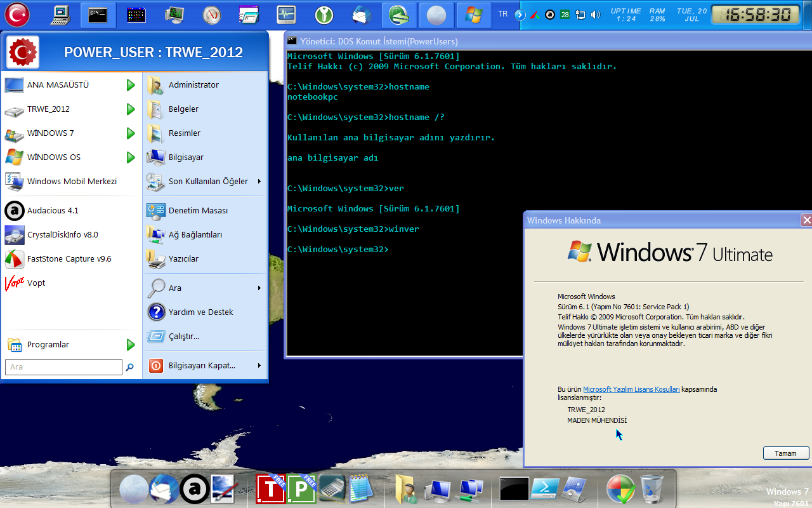Launch Audacious 4.1 from start menu

[x=71, y=211]
